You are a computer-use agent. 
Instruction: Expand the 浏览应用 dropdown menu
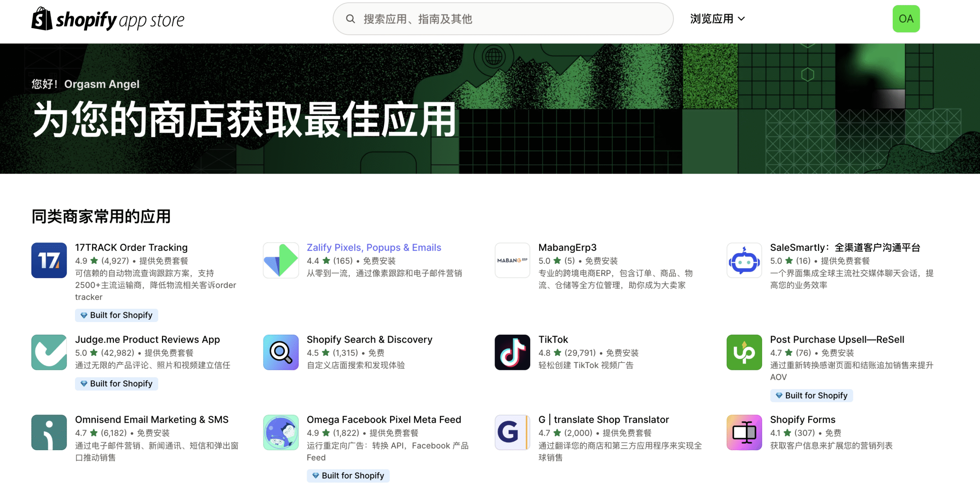tap(717, 19)
